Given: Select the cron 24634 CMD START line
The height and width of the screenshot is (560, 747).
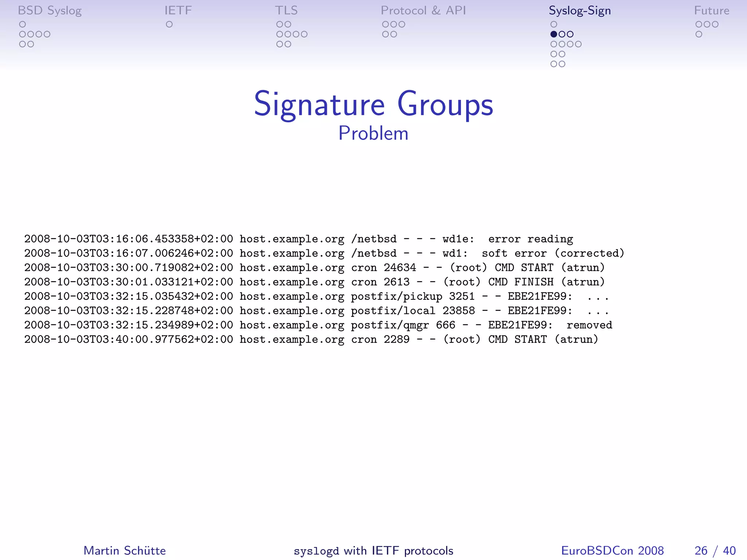Looking at the screenshot, I should pos(314,268).
